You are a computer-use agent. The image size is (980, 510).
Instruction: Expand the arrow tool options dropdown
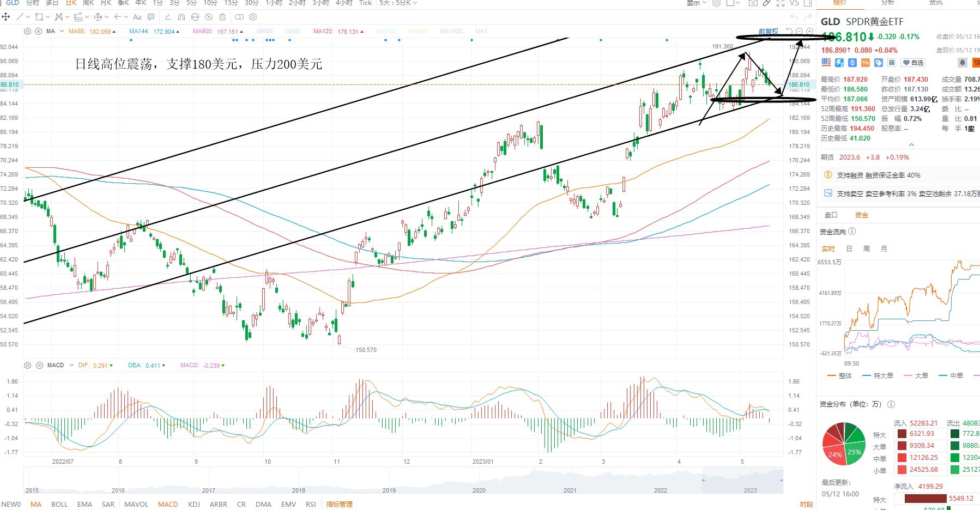pyautogui.click(x=126, y=17)
